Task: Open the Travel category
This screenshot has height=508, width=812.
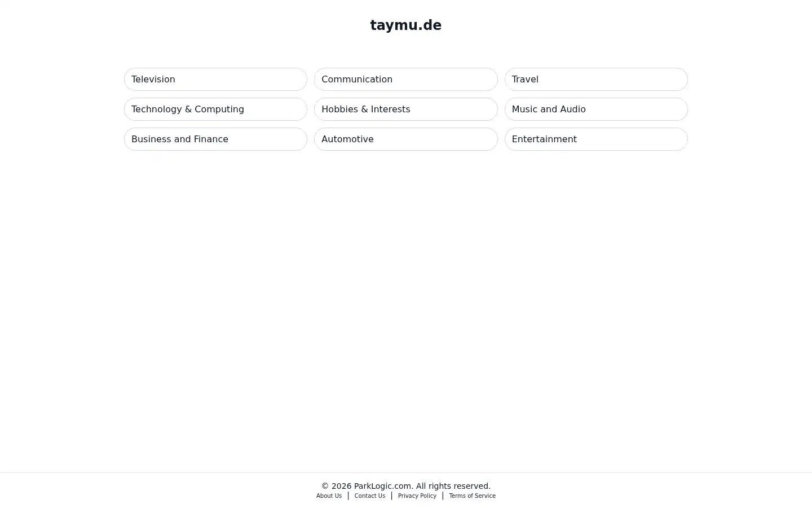Action: (596, 79)
